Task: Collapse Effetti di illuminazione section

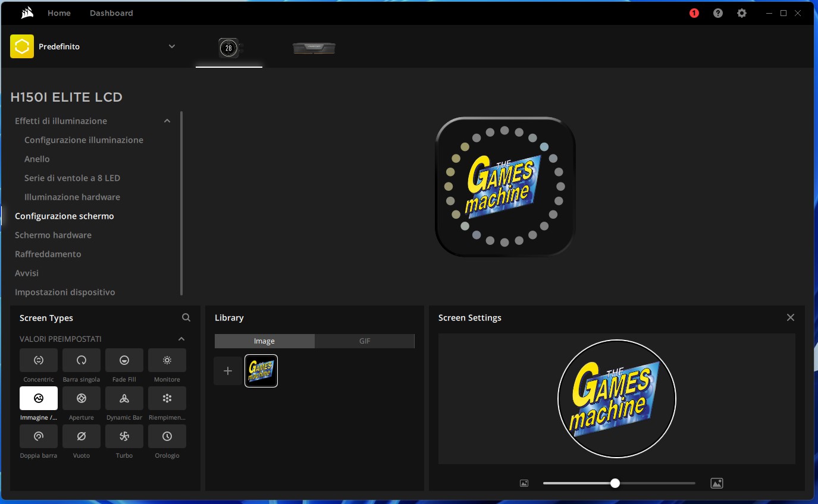Action: (167, 121)
